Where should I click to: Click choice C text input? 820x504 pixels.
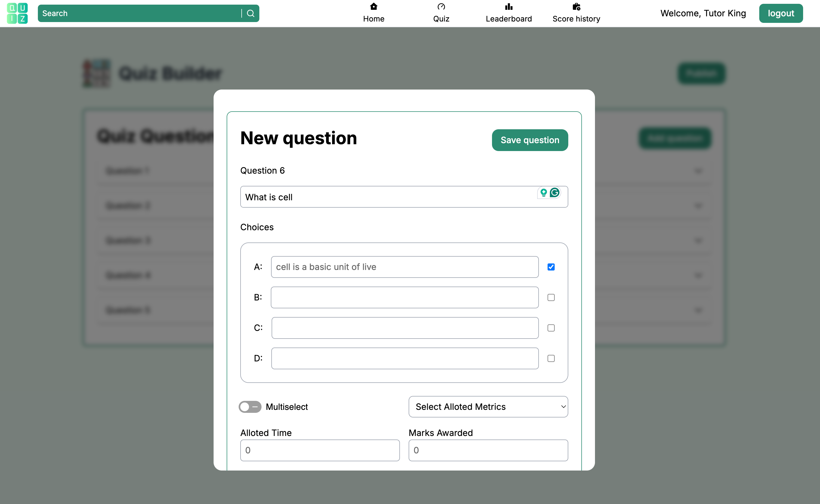pos(405,328)
